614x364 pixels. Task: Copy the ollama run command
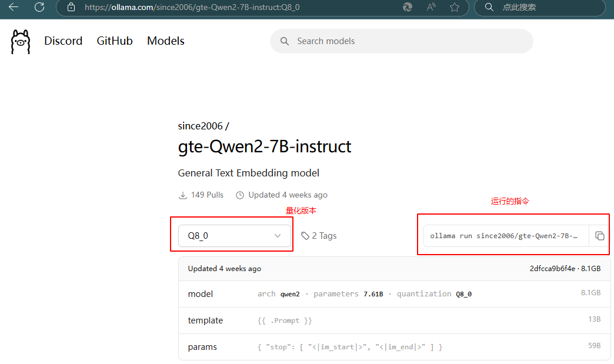tap(599, 236)
